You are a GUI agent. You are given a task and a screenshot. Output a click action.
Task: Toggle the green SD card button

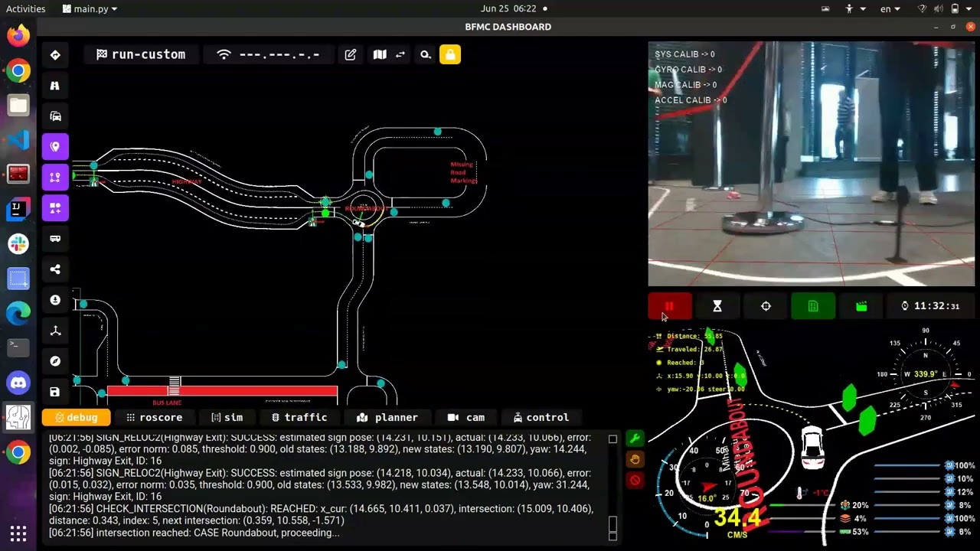coord(813,306)
